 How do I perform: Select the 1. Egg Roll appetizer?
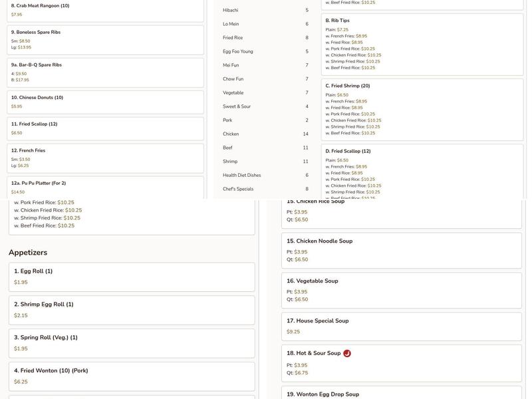[x=132, y=277]
